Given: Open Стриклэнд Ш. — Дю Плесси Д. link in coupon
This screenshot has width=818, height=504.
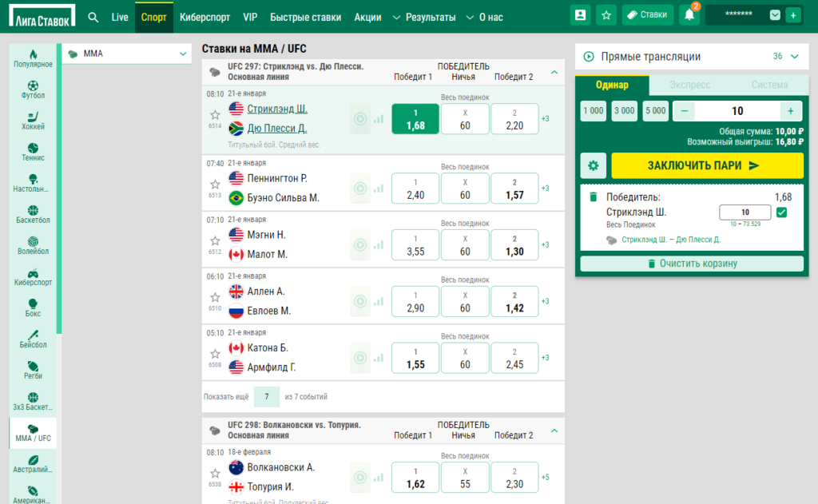Looking at the screenshot, I should point(671,240).
